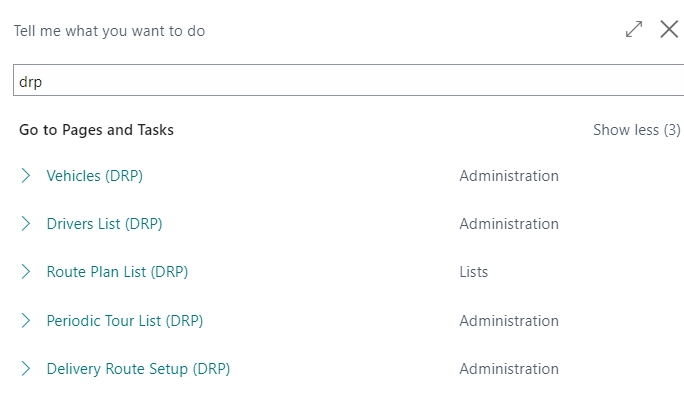
Task: Click the Go to Pages and Tasks heading
Action: [96, 130]
